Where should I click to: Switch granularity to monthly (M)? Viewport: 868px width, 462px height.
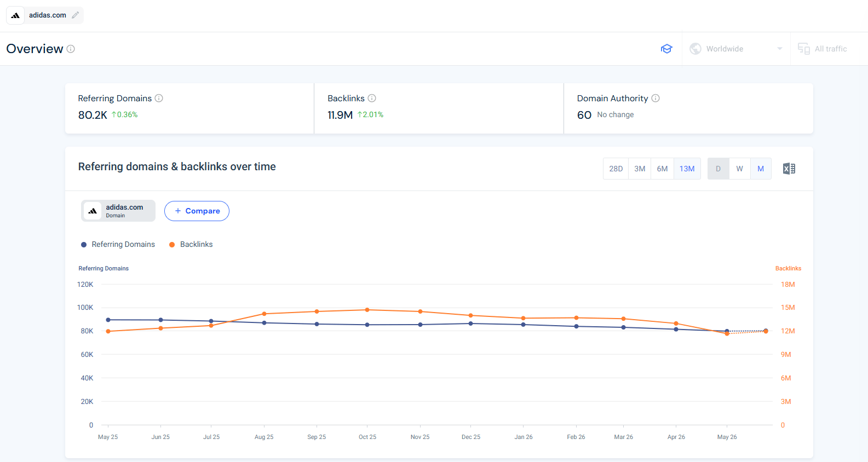pos(761,169)
